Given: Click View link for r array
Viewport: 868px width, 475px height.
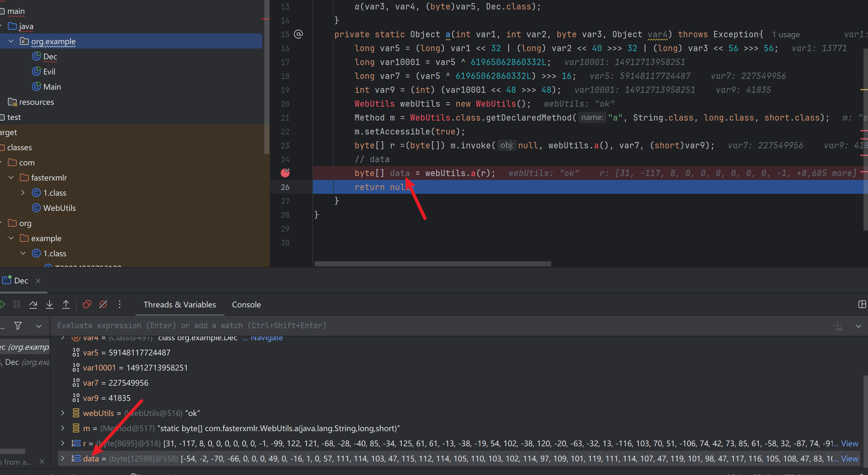Looking at the screenshot, I should pyautogui.click(x=849, y=443).
